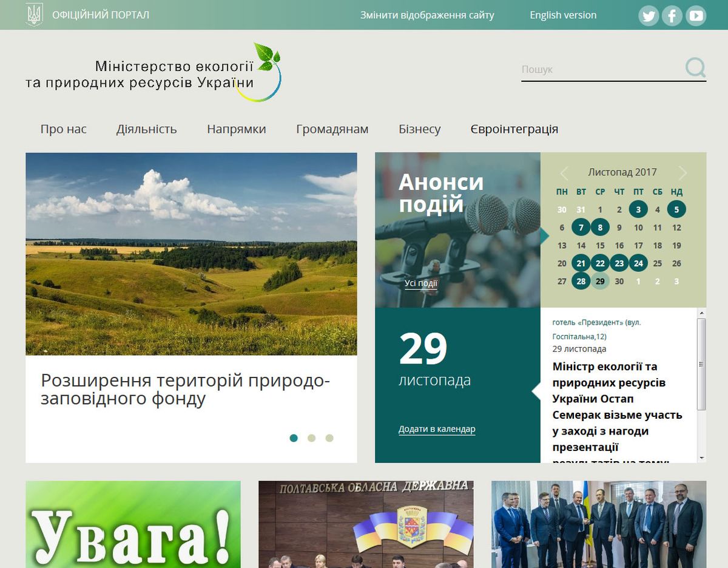Open the 'Громадянам' menu
Image resolution: width=728 pixels, height=568 pixels.
[332, 129]
